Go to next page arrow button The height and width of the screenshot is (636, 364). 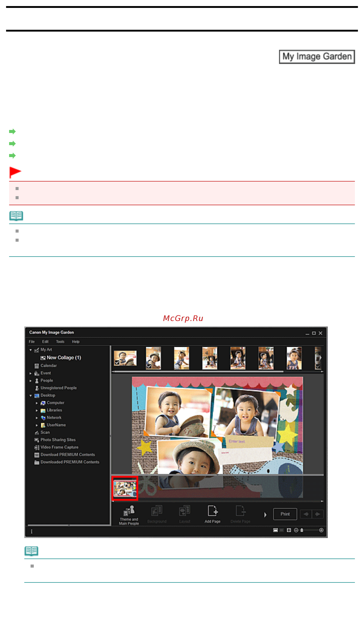(317, 514)
